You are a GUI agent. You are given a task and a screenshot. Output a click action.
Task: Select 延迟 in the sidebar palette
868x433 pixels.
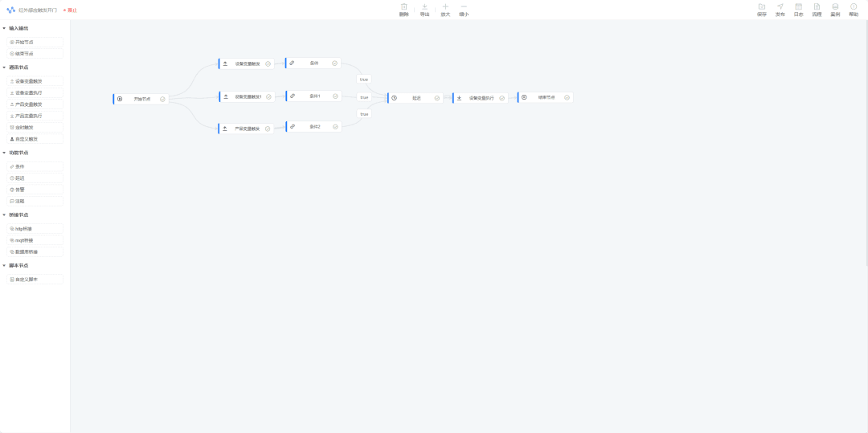point(35,178)
